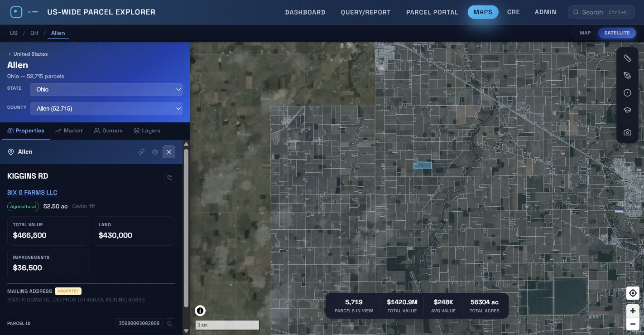Screen dimensions: 644x335
Task: Zoom out on the map
Action: click(x=633, y=325)
